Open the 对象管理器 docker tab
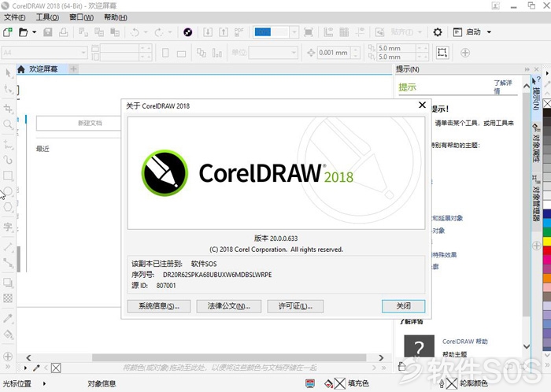 click(x=536, y=198)
